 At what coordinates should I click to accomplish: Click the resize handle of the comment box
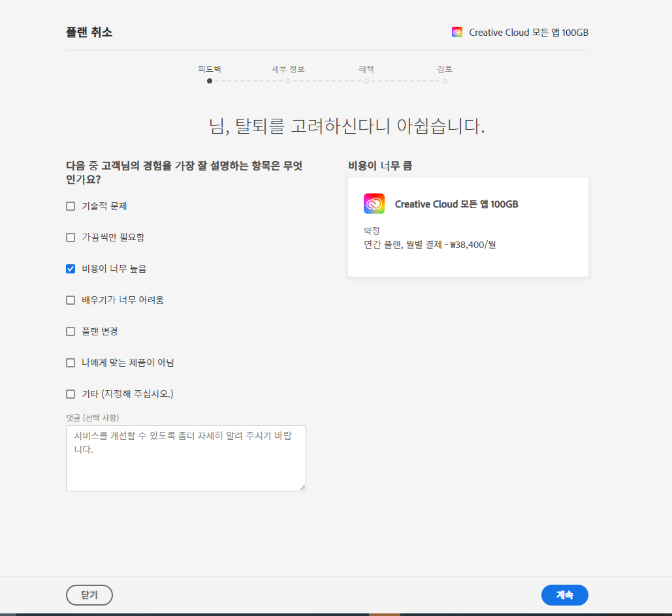pyautogui.click(x=302, y=487)
